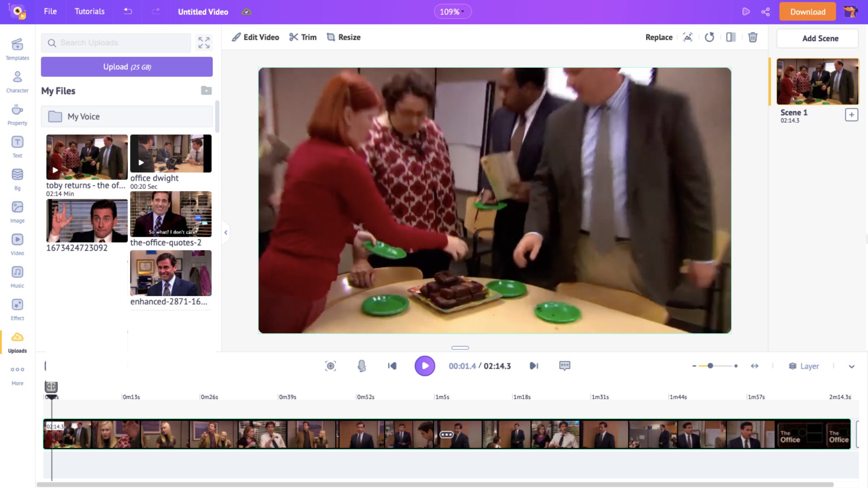The height and width of the screenshot is (488, 868).
Task: Toggle the caption/subtitle icon
Action: coord(565,366)
